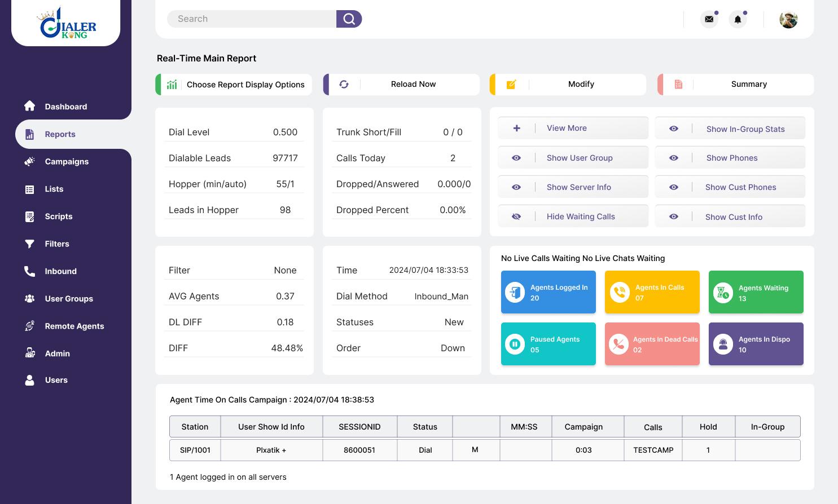Click the search magnifier button
This screenshot has width=838, height=504.
[349, 19]
